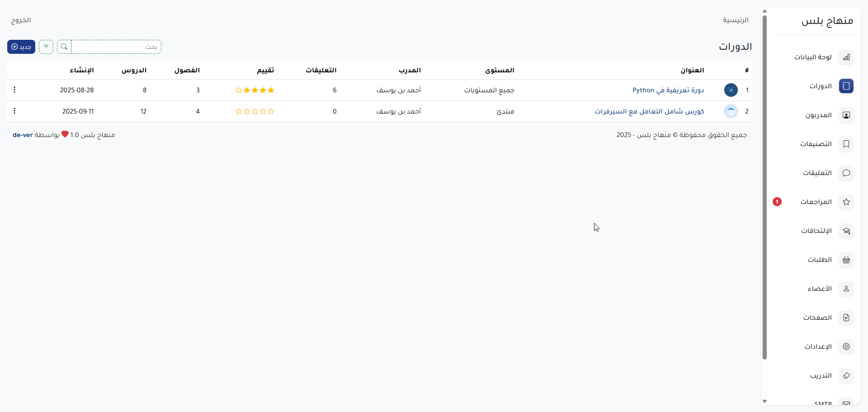
Task: Click the reviews star icon in sidebar
Action: click(x=846, y=202)
